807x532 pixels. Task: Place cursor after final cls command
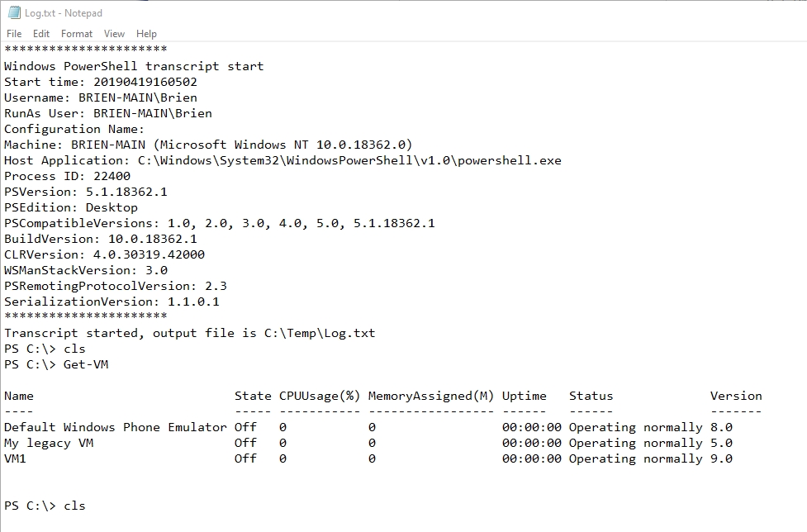click(87, 506)
